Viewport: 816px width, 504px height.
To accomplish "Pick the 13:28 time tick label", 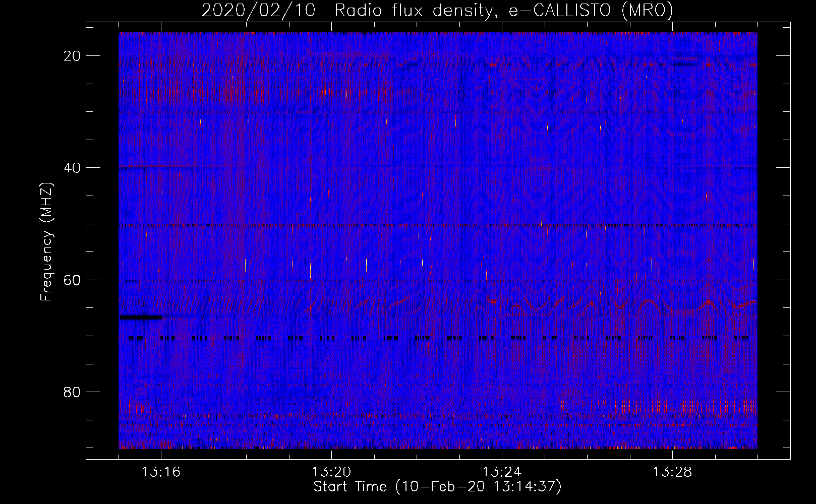I will (672, 472).
